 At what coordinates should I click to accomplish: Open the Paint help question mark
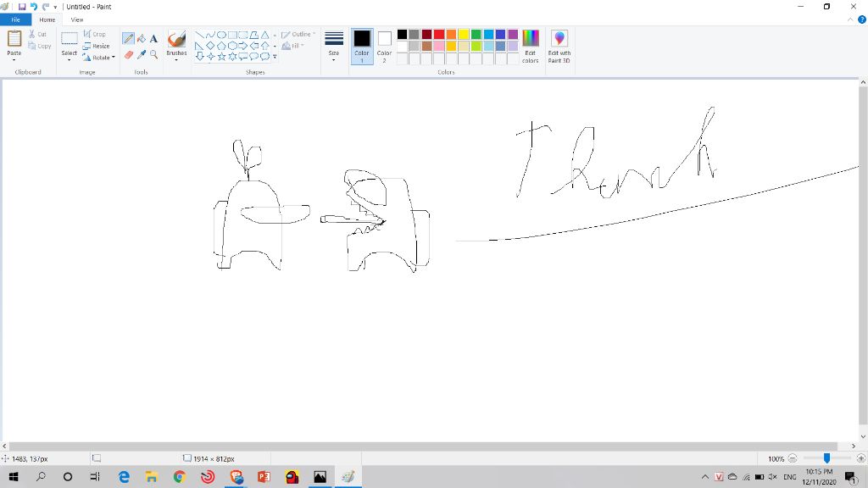point(862,19)
